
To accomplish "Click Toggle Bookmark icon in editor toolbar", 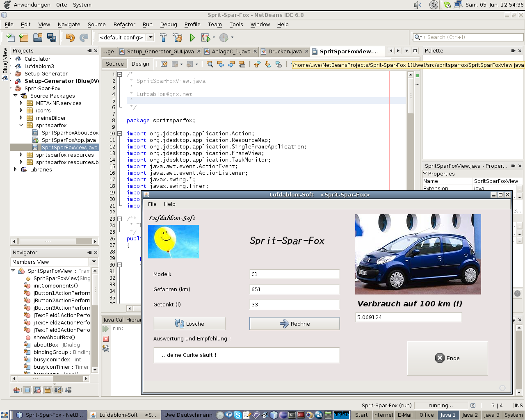I will pos(279,64).
